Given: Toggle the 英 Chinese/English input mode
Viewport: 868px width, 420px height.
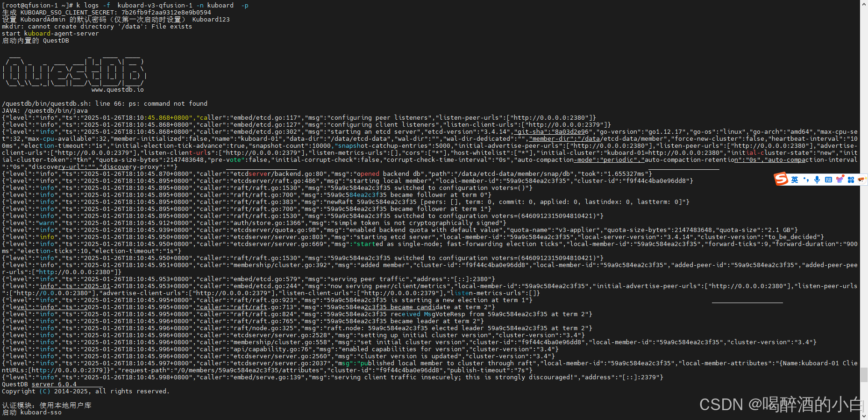Looking at the screenshot, I should point(794,180).
